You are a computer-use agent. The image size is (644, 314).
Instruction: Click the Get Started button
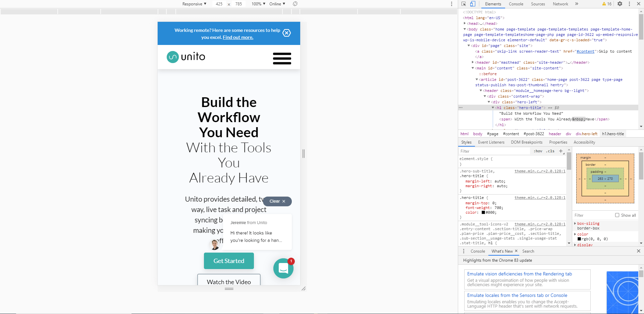(x=229, y=261)
